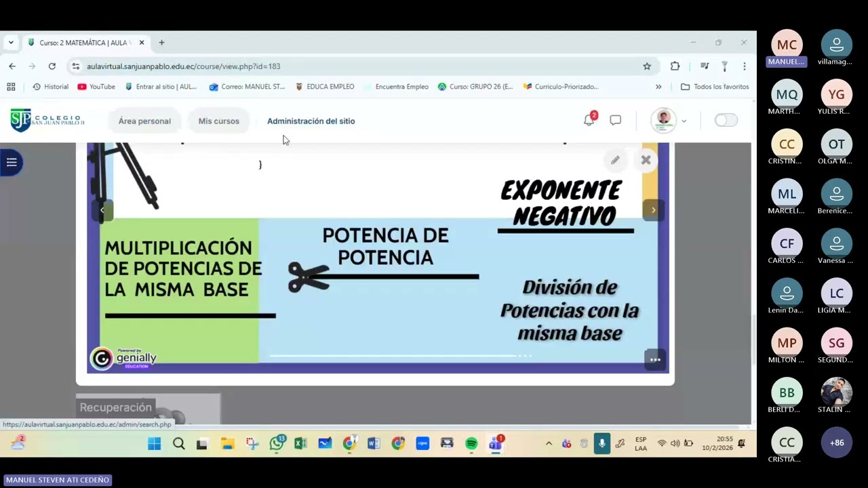868x488 pixels.
Task: Open the browser extensions puzzle icon
Action: (675, 66)
